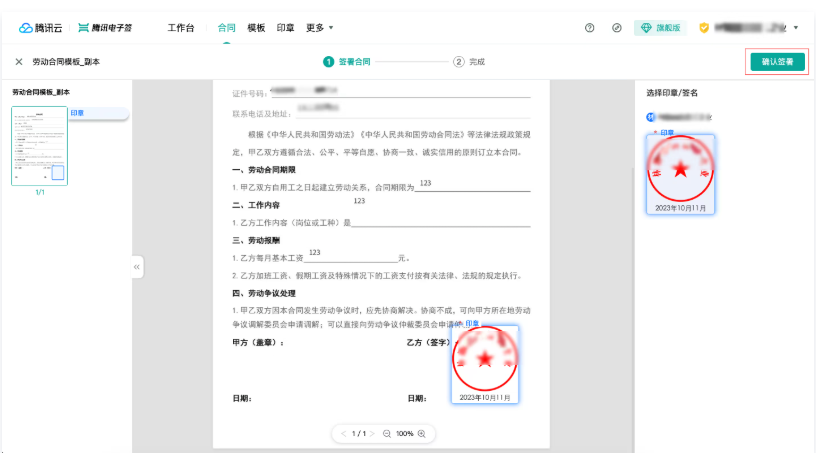Click the signer avatar in right panel
Image resolution: width=816 pixels, height=453 pixels.
click(651, 117)
